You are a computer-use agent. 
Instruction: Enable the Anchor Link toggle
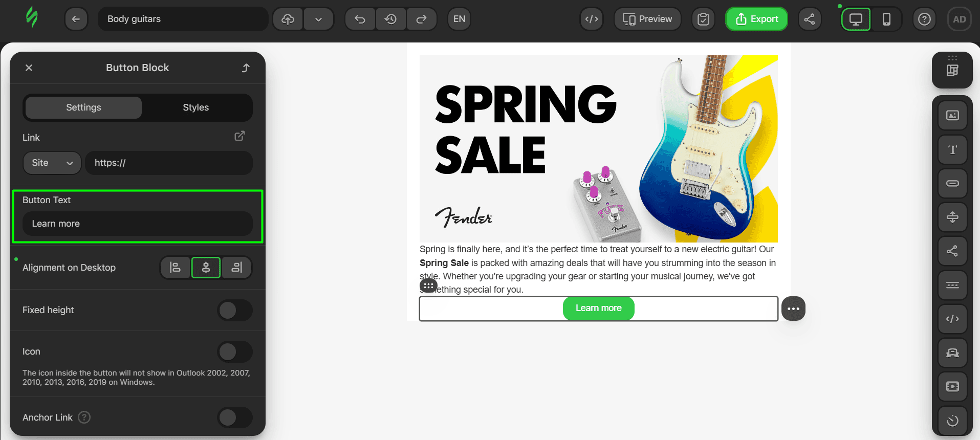pyautogui.click(x=235, y=417)
